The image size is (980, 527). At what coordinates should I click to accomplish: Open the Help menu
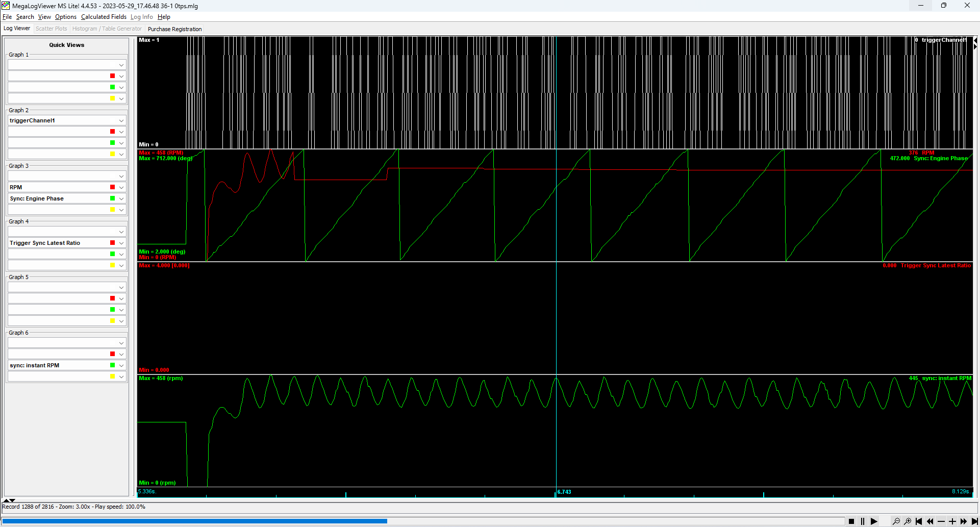pos(164,17)
